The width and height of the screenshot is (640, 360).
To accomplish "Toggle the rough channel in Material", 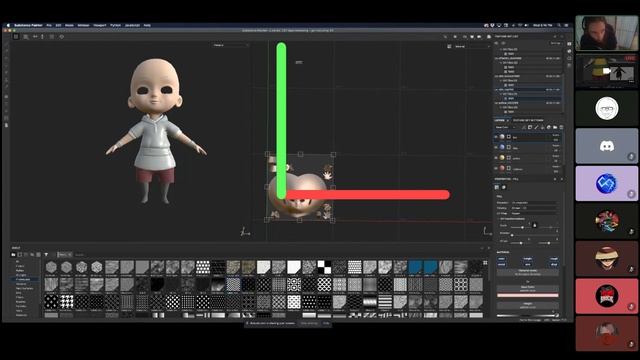I will 554,259.
